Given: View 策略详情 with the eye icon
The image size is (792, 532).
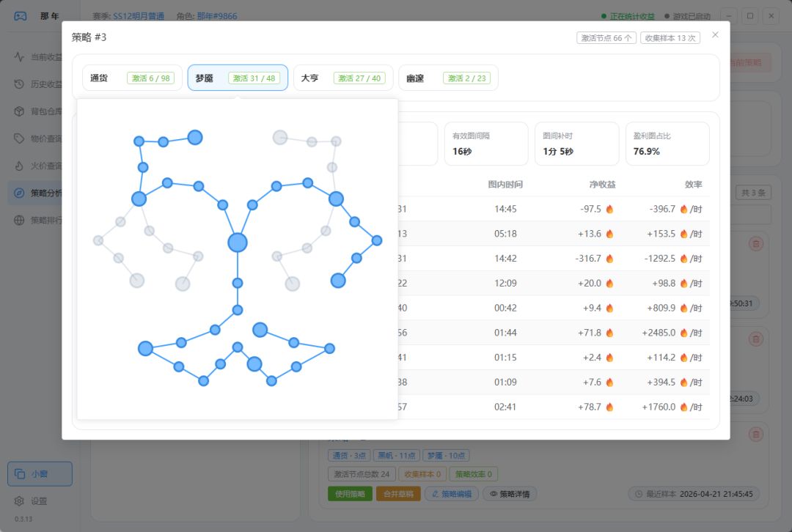Looking at the screenshot, I should 509,494.
